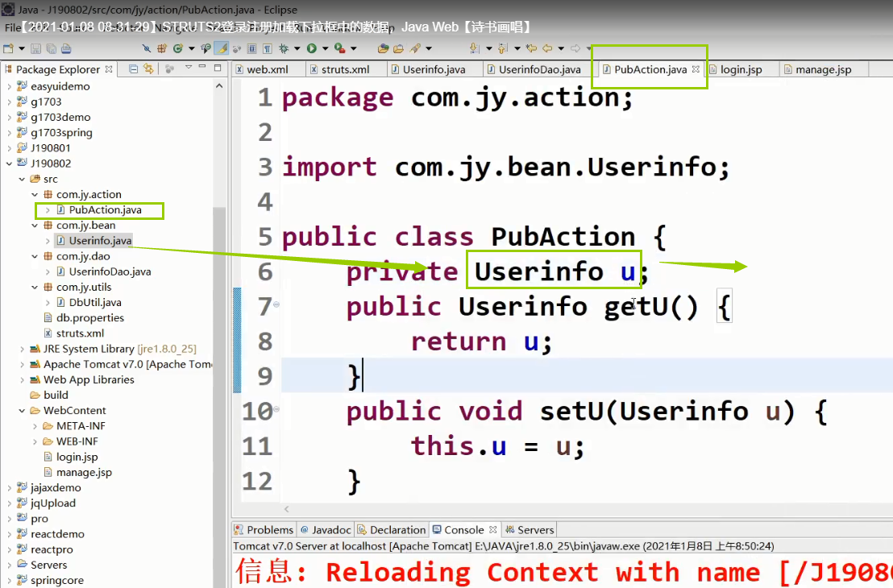893x588 pixels.
Task: Click the green Run button icon
Action: coord(312,48)
